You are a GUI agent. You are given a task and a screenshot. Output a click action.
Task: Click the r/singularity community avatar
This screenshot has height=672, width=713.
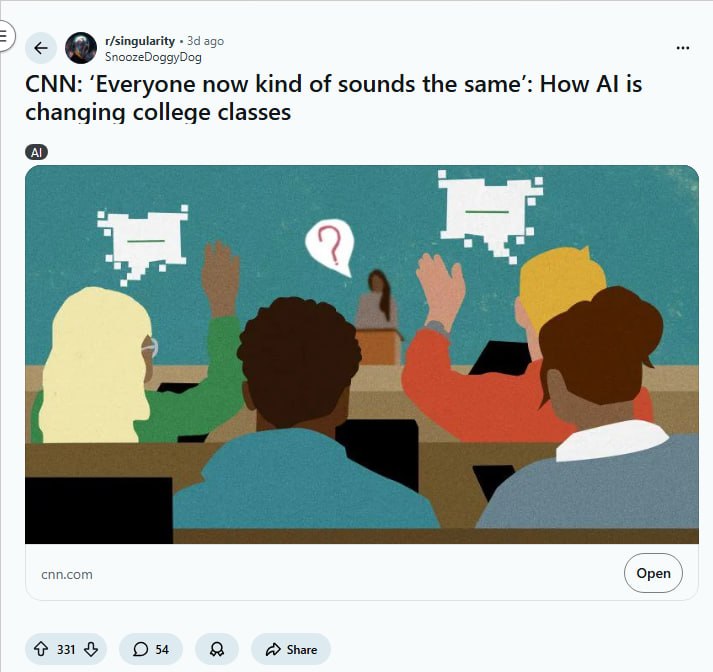(x=81, y=48)
